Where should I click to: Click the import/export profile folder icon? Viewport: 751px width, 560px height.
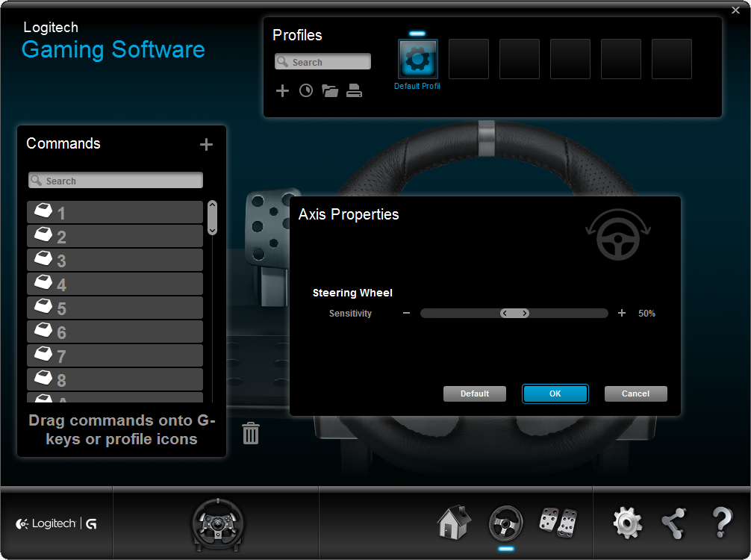(330, 90)
